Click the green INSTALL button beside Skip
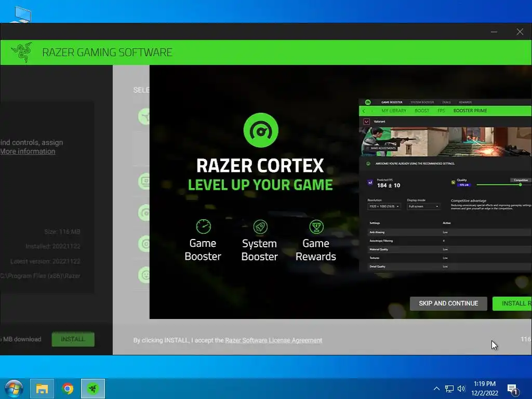The height and width of the screenshot is (399, 532). click(x=512, y=303)
